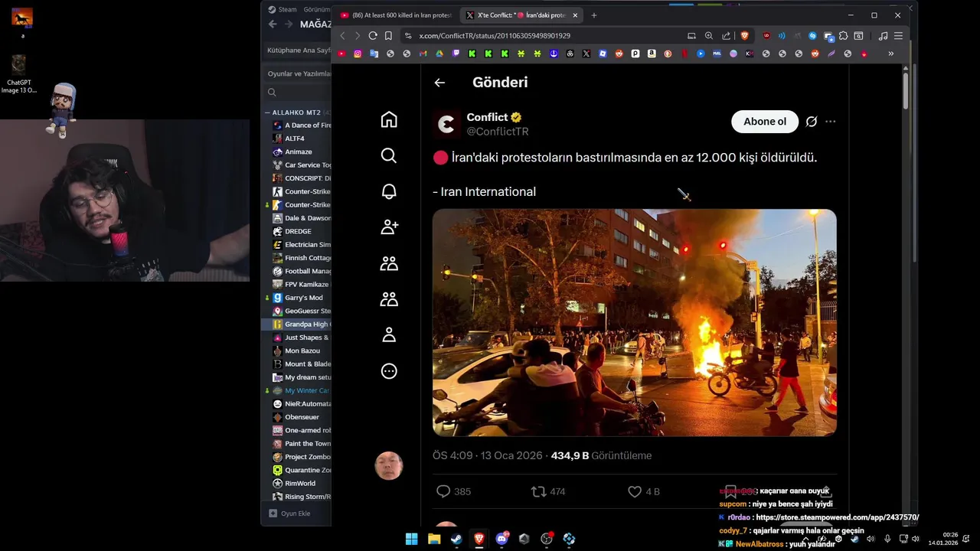Open the Görünüm menu in the Steam window
The height and width of the screenshot is (551, 980).
pos(317,9)
